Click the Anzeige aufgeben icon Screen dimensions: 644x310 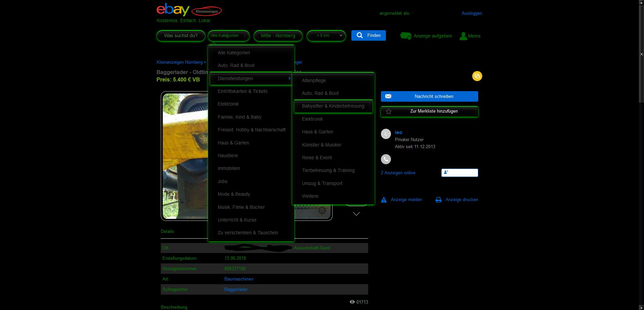[x=406, y=36]
